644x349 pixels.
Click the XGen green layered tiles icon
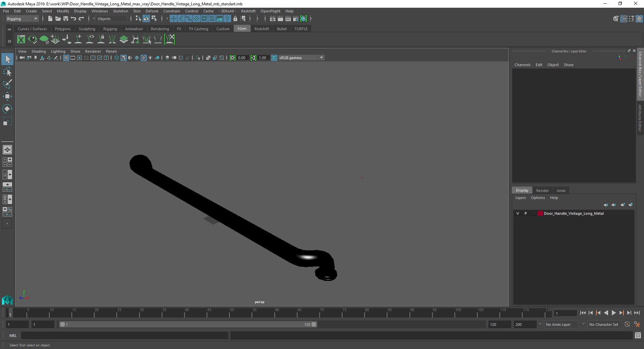tap(124, 40)
